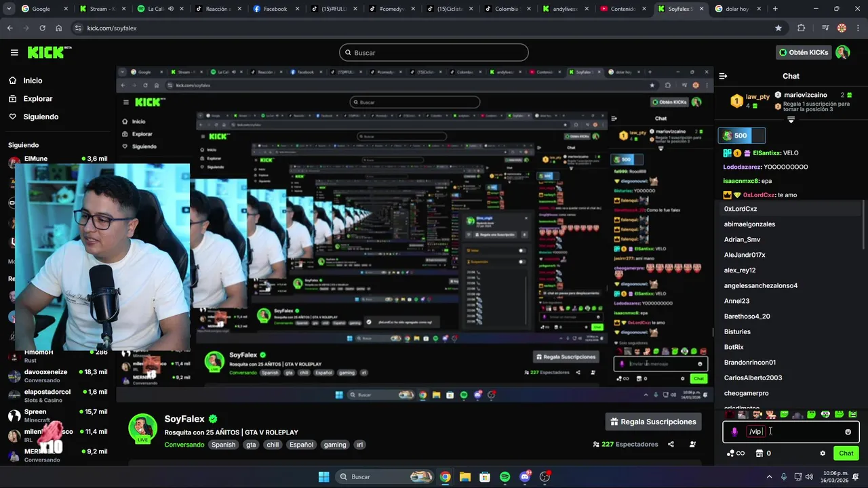Image resolution: width=868 pixels, height=488 pixels.
Task: Focus the Buscar search field on Kick
Action: click(x=434, y=52)
